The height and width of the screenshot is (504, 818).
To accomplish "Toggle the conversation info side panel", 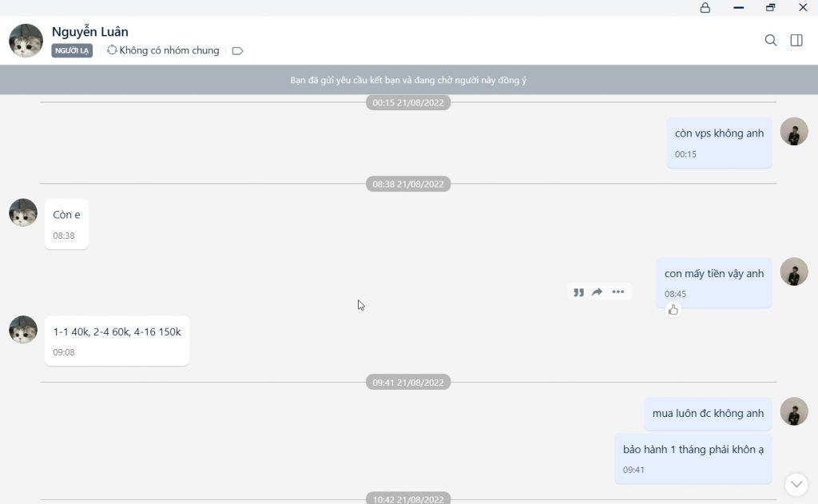I will pos(796,40).
